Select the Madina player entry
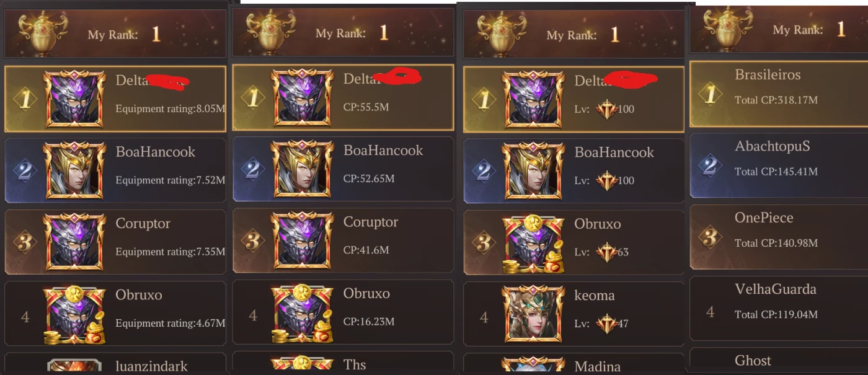The image size is (868, 375). [573, 363]
